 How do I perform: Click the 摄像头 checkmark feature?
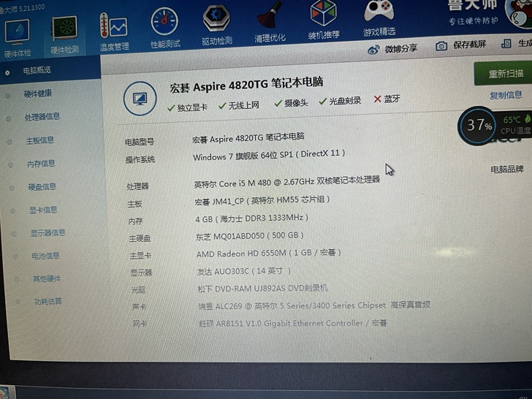(x=291, y=103)
